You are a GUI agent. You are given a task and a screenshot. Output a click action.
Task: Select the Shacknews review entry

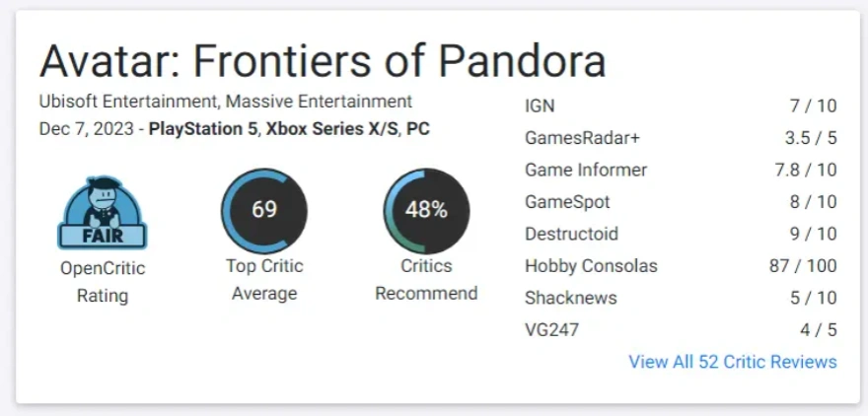click(x=571, y=298)
